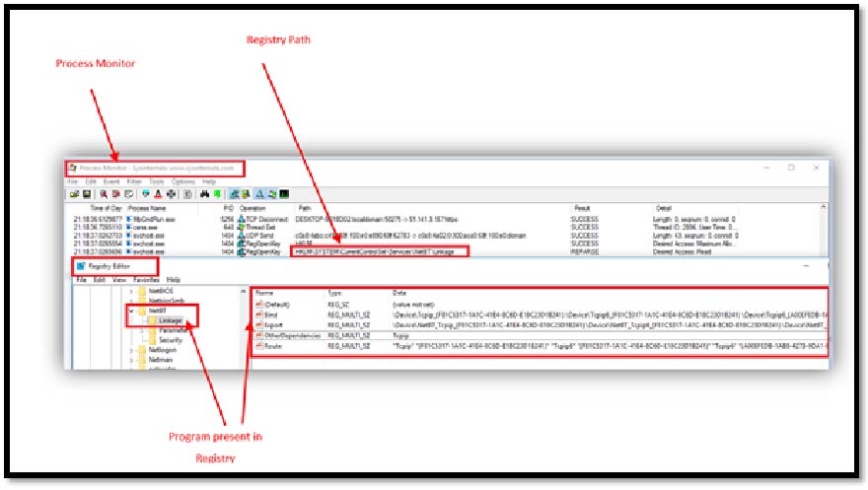868x490 pixels.
Task: Click the Detail column header
Action: (664, 208)
